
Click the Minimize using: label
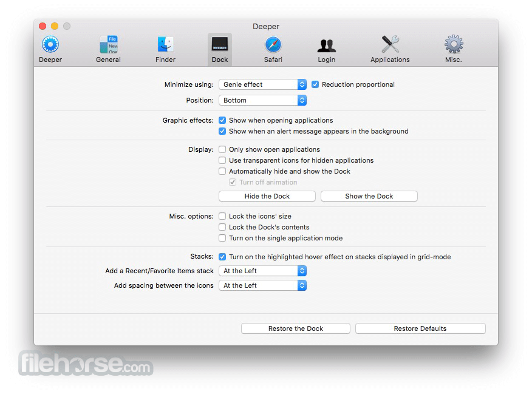189,84
